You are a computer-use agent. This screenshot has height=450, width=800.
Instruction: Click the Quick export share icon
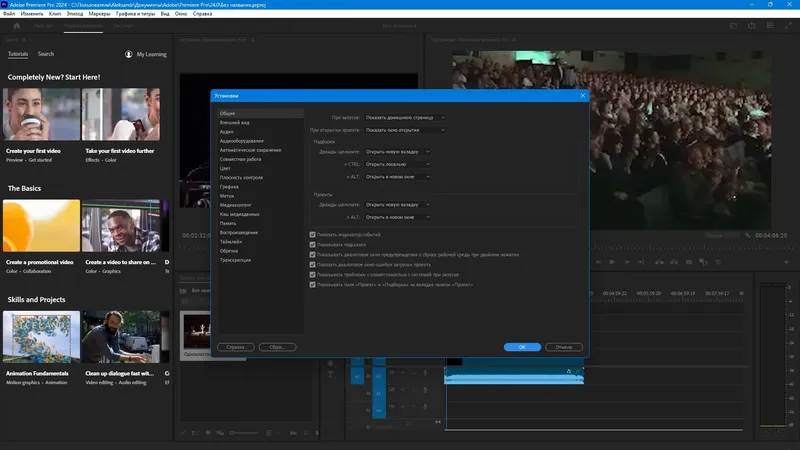click(752, 26)
